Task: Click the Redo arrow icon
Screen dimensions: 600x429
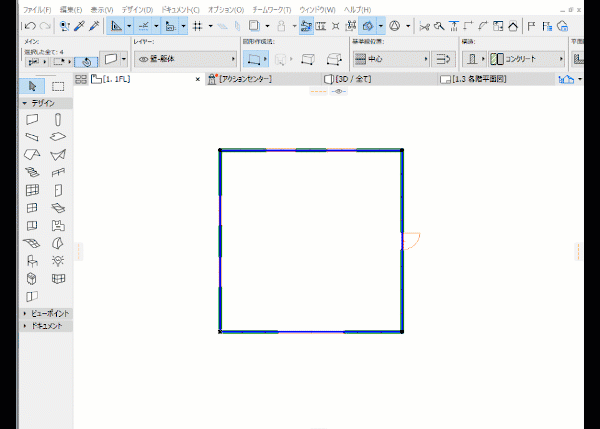Action: tap(45, 26)
